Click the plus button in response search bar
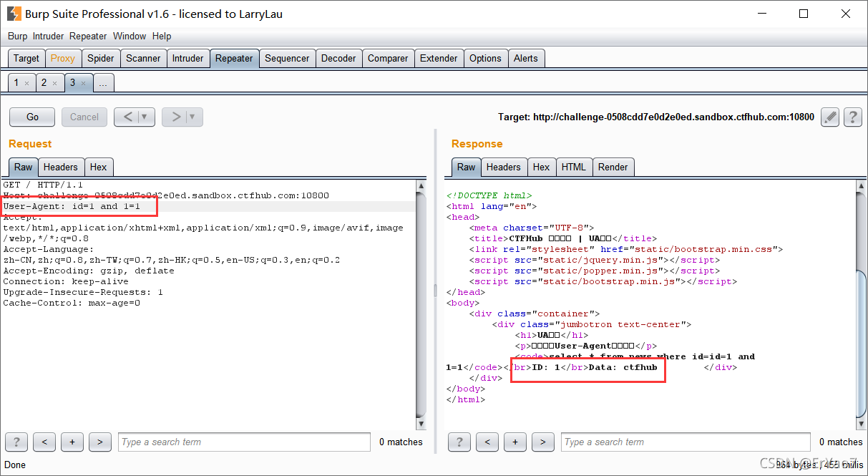Screen dimensions: 868x476 coord(515,442)
